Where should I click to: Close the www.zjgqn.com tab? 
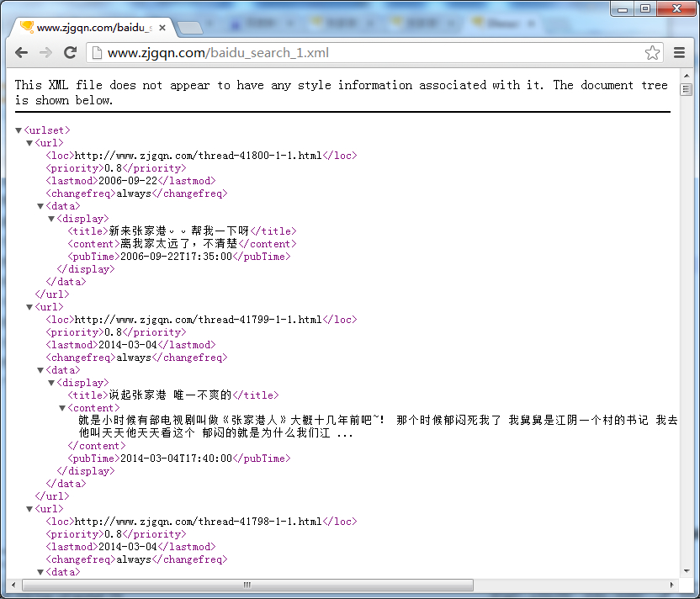click(x=162, y=28)
